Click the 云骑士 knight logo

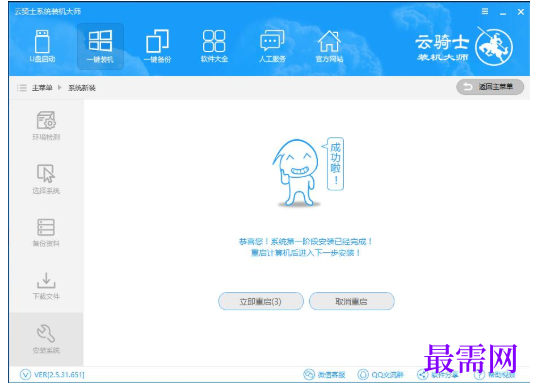pyautogui.click(x=494, y=47)
